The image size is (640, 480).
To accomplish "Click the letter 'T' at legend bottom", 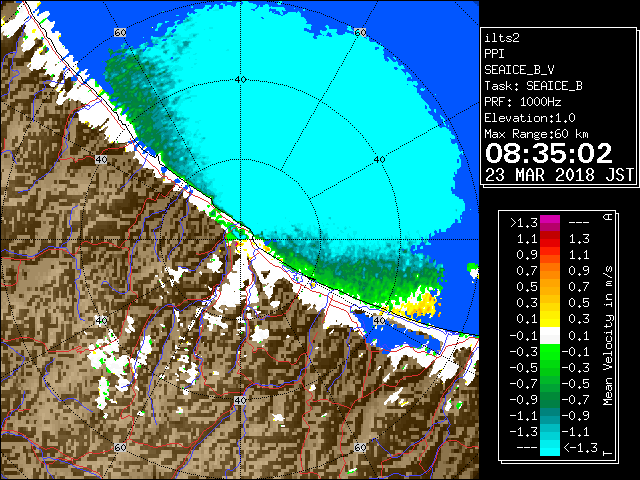I will tap(608, 453).
